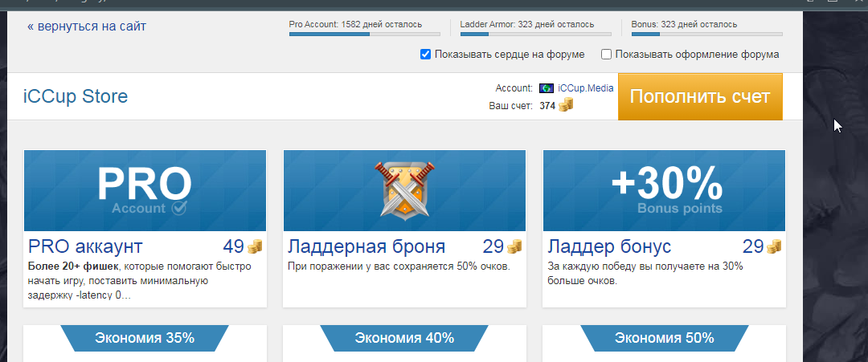Click the coins icon next to balance 374
868x362 pixels.
565,105
